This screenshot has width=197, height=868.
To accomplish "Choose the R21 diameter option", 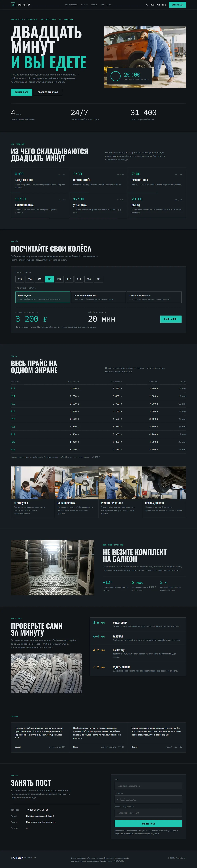I will point(98,279).
